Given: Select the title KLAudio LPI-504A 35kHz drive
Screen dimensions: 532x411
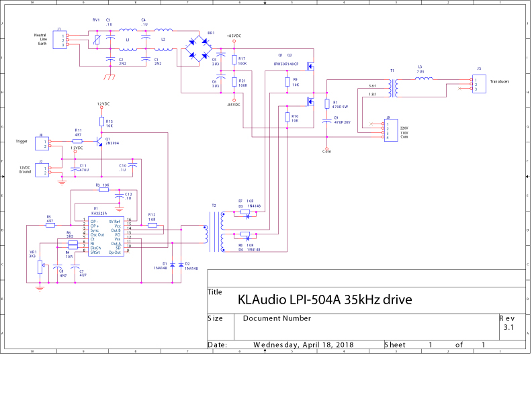Looking at the screenshot, I should 324,300.
